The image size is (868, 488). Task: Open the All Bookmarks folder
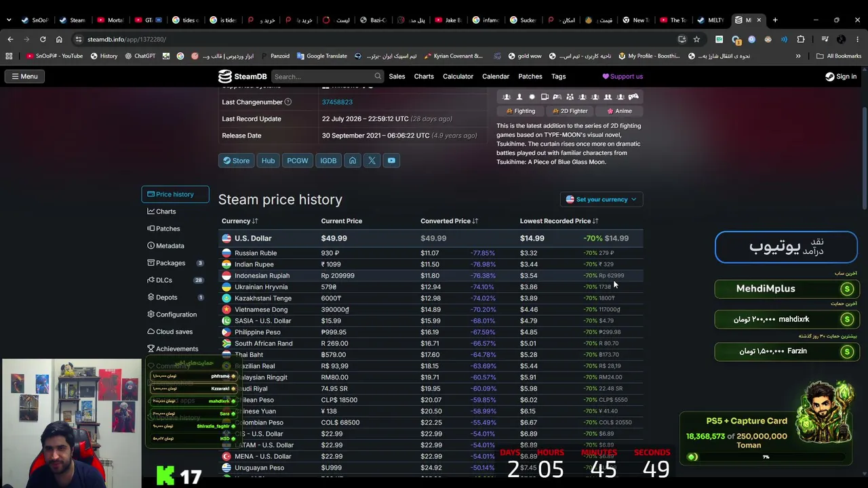pyautogui.click(x=839, y=56)
